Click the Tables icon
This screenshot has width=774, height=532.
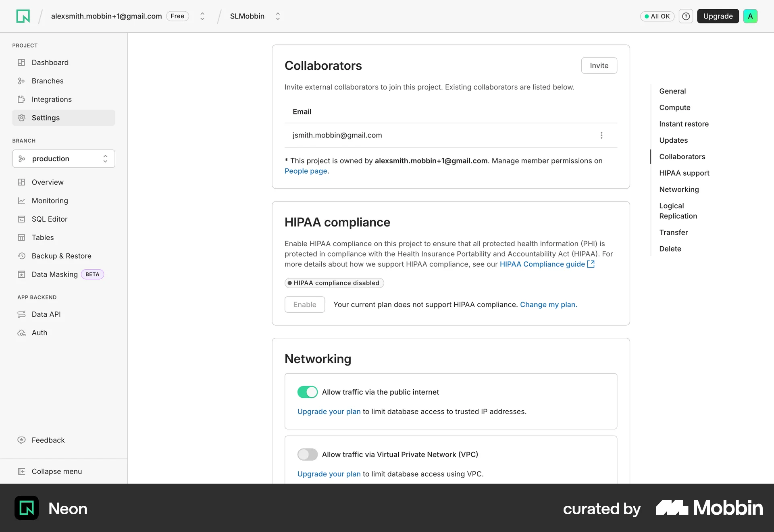tap(21, 238)
